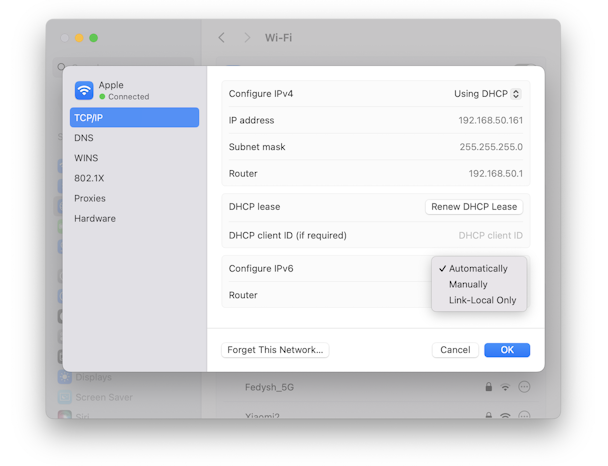Click the blue Wi-Fi network icon
This screenshot has height=466, width=608.
(x=84, y=90)
